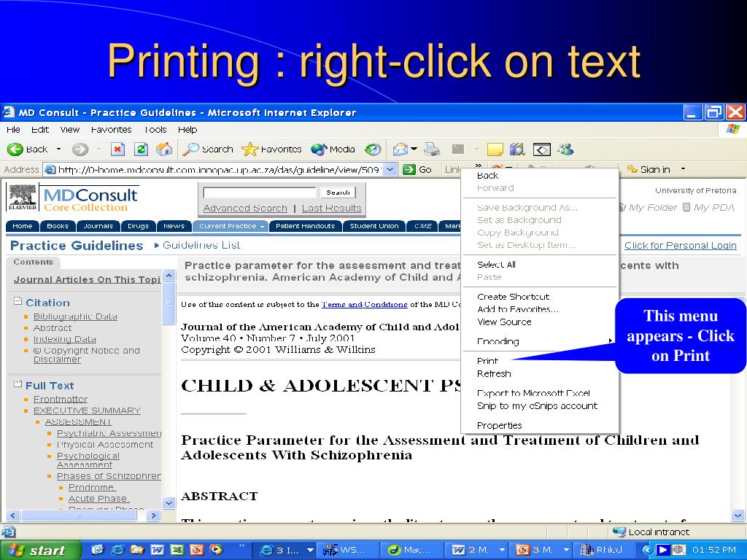Image resolution: width=747 pixels, height=560 pixels.
Task: Open Favorites star in the toolbar
Action: click(x=271, y=149)
